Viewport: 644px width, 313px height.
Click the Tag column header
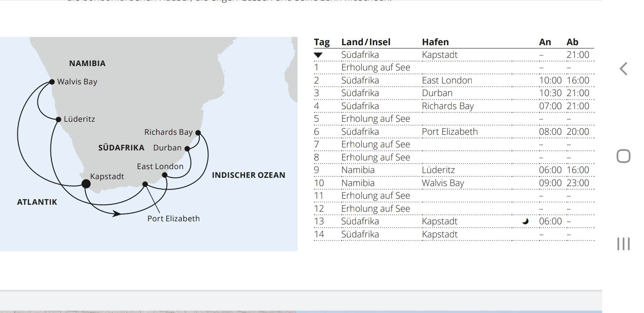coord(322,42)
